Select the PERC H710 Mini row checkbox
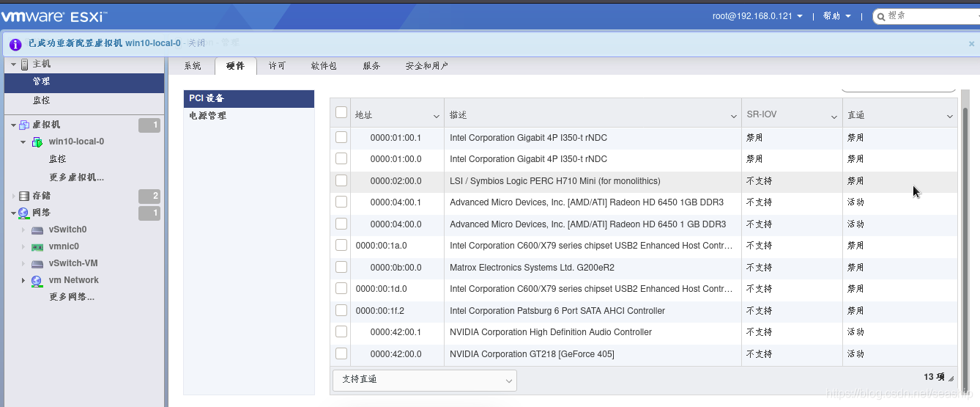The image size is (980, 407). [341, 180]
